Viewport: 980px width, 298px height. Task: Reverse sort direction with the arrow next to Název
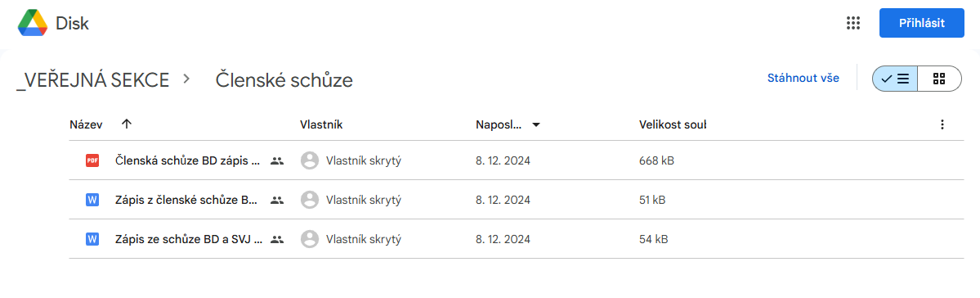126,124
